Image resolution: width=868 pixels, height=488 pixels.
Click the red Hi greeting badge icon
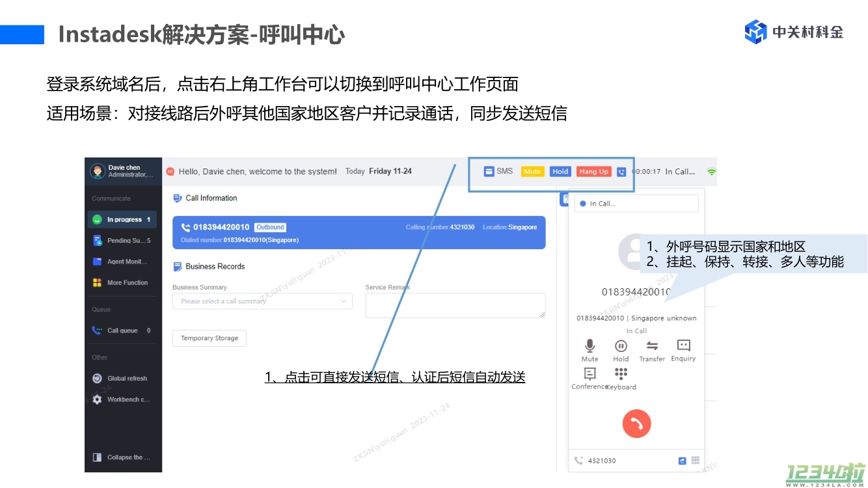(x=170, y=172)
